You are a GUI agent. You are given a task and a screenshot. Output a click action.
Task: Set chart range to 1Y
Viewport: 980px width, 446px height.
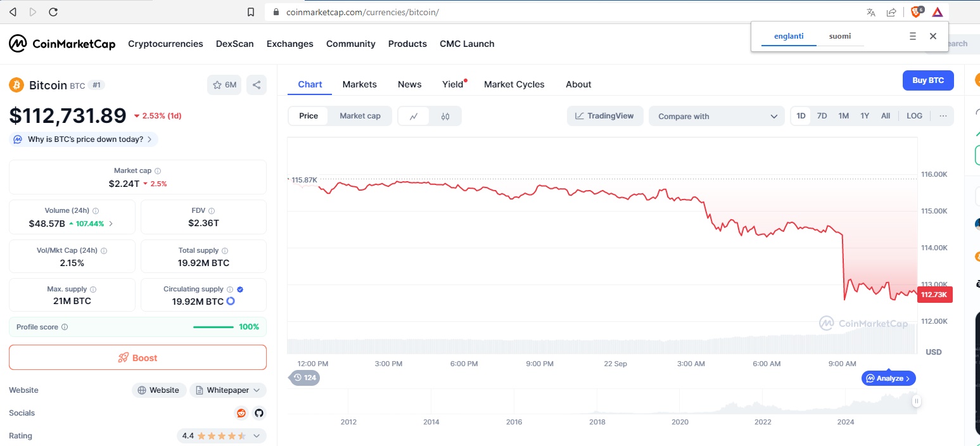(865, 116)
